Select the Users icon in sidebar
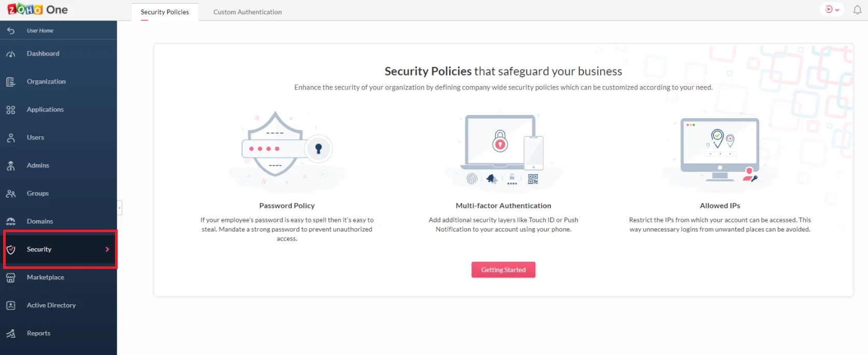The image size is (868, 355). click(11, 137)
